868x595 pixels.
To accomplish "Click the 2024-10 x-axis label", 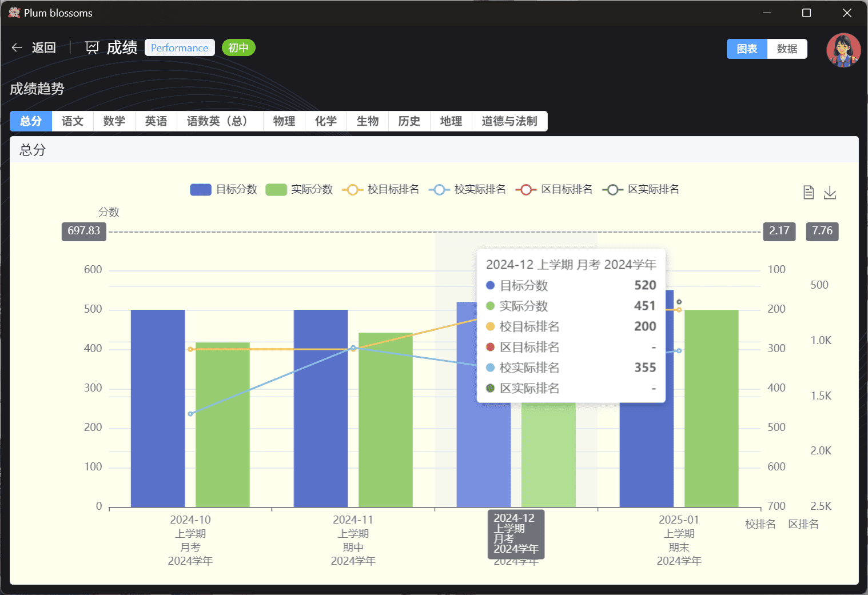I will pyautogui.click(x=190, y=540).
